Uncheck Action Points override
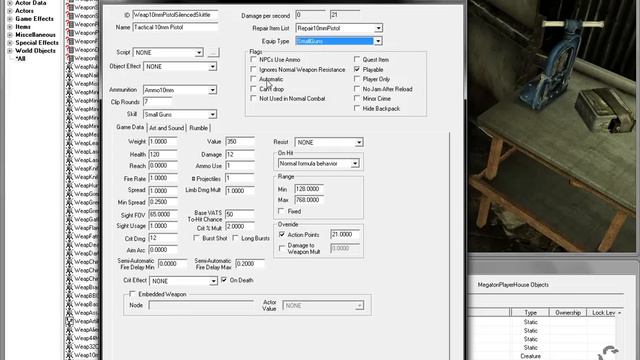This screenshot has width=640, height=360. point(282,235)
